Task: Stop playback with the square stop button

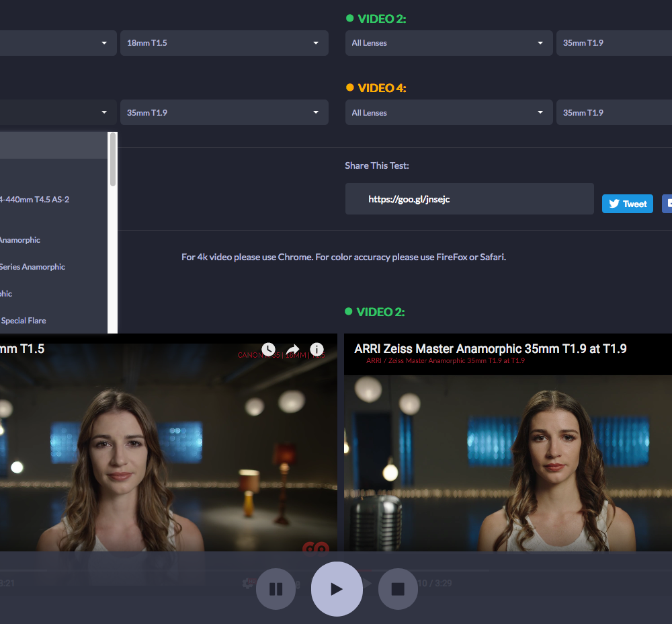Action: tap(398, 589)
